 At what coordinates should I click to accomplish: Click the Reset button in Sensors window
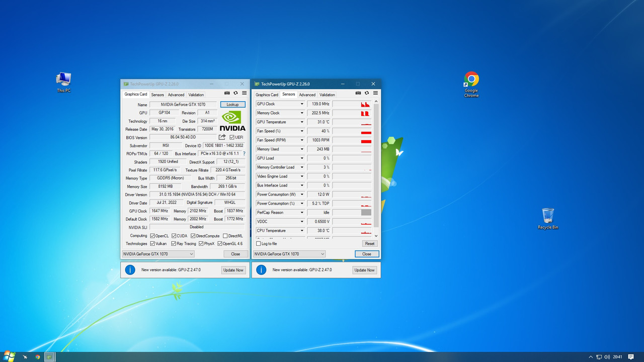370,243
